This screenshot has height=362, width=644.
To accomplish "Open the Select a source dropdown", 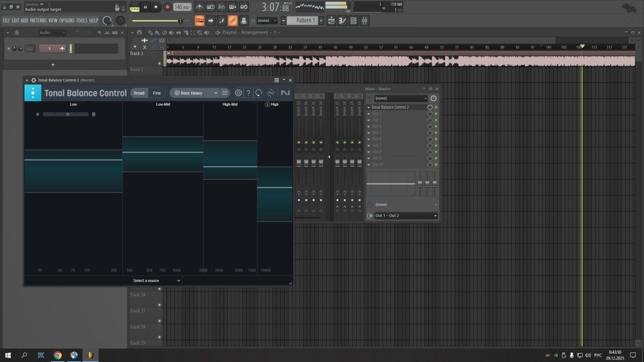I will 156,281.
